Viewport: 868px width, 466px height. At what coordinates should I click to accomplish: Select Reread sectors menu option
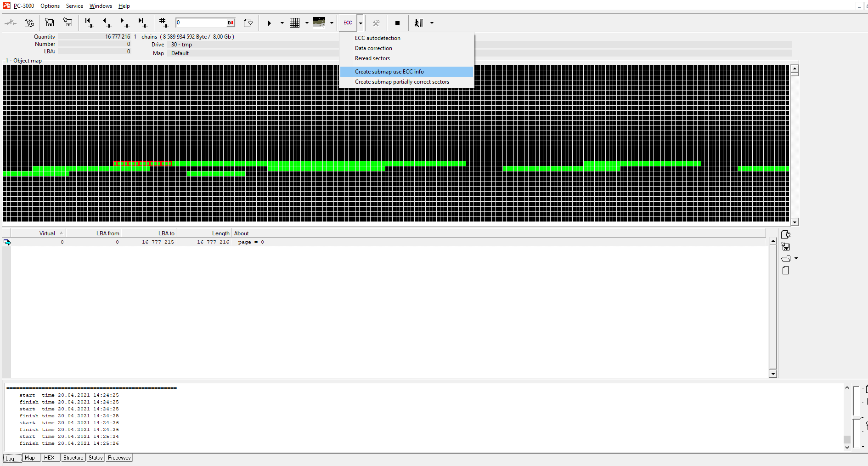coord(372,58)
